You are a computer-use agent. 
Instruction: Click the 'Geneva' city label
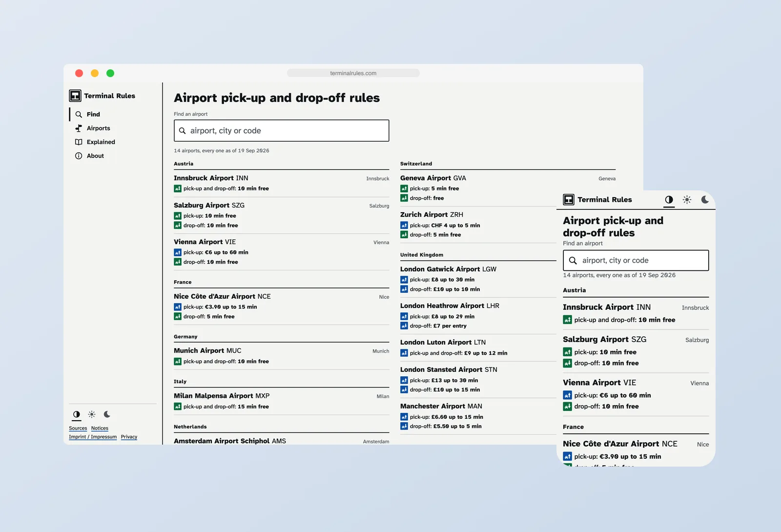(607, 179)
